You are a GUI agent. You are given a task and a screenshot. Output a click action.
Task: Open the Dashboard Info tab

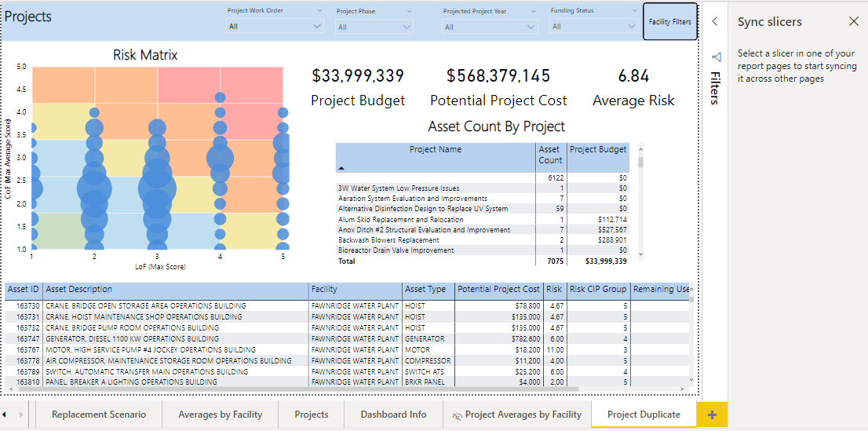point(394,415)
